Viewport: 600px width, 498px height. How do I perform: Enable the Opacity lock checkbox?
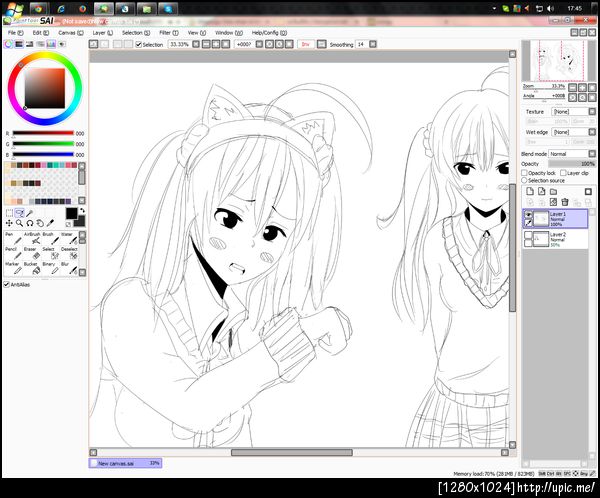pyautogui.click(x=525, y=173)
